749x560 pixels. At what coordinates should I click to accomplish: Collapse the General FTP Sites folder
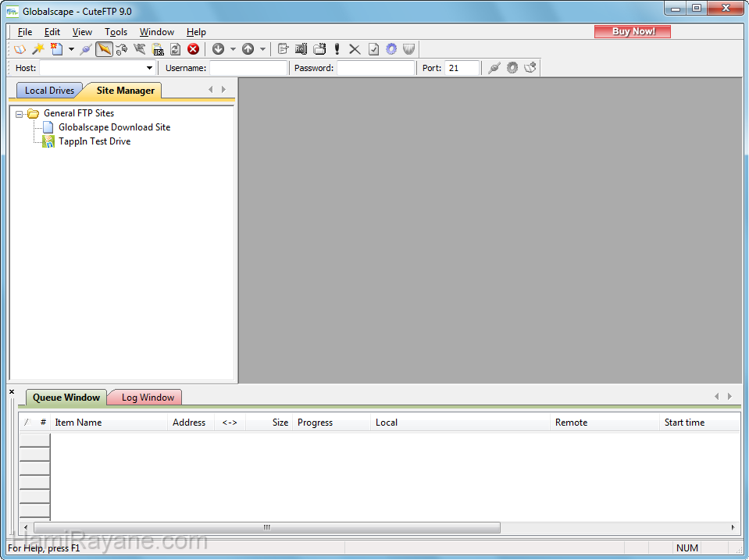click(x=19, y=114)
